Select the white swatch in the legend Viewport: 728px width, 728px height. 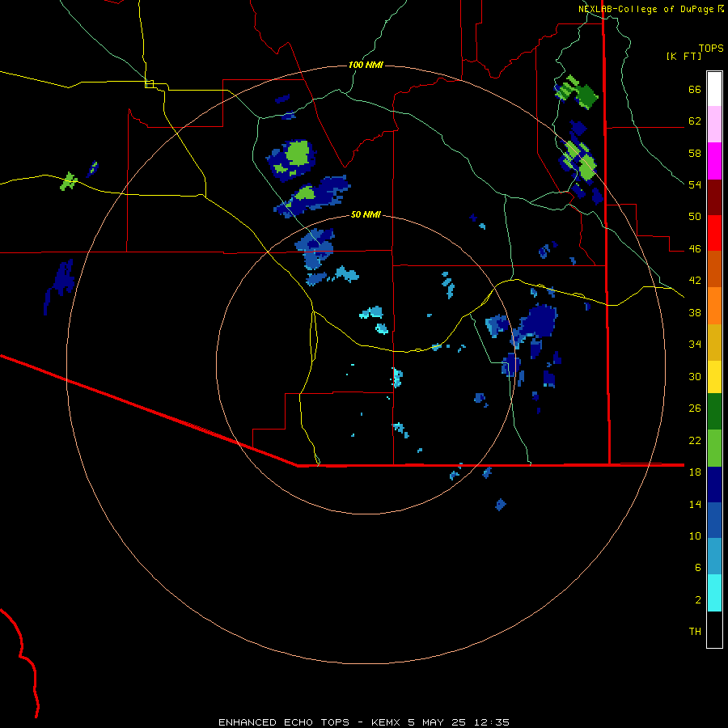tap(714, 89)
